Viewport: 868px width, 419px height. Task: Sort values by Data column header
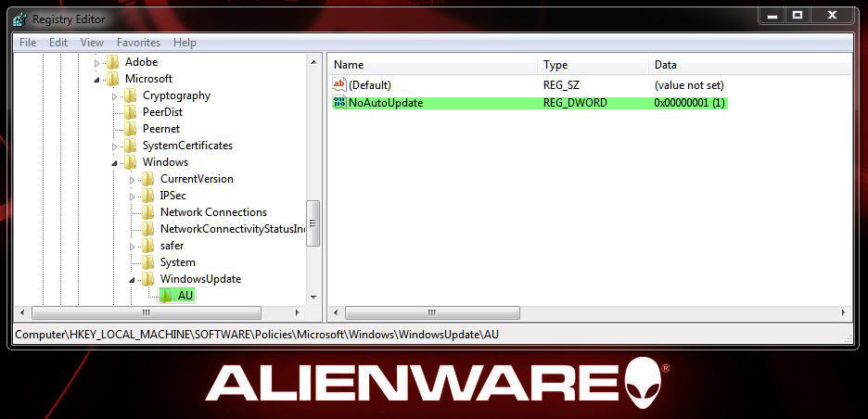tap(750, 65)
